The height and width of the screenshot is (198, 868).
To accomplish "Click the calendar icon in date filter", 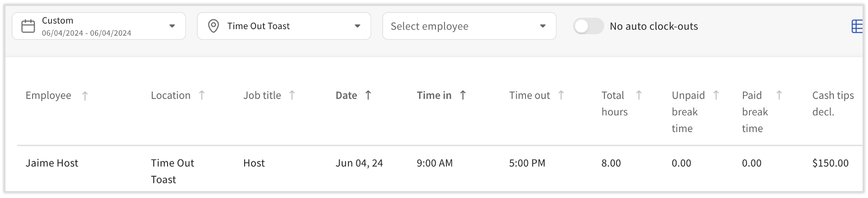I will (x=28, y=26).
